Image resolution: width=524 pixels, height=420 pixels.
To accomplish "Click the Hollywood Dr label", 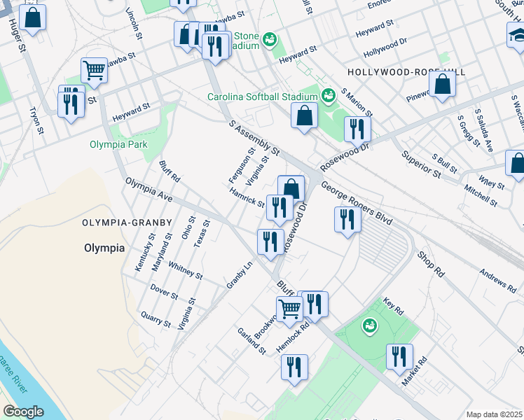I will coord(385,48).
